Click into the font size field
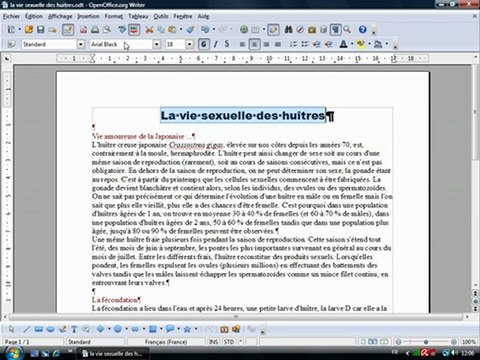 [x=176, y=44]
